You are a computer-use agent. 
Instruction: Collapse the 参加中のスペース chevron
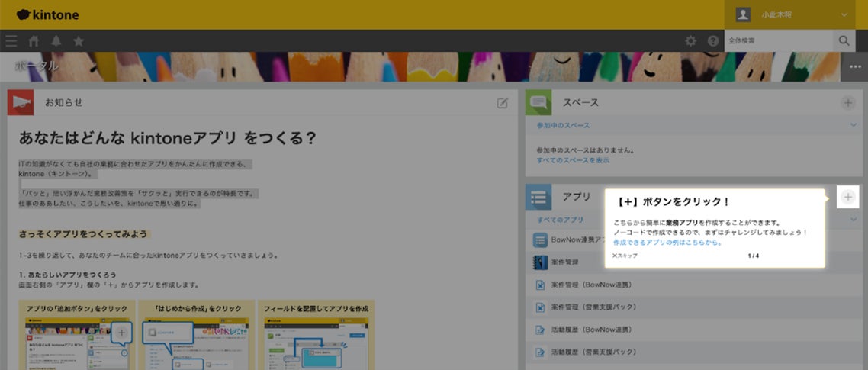[853, 125]
